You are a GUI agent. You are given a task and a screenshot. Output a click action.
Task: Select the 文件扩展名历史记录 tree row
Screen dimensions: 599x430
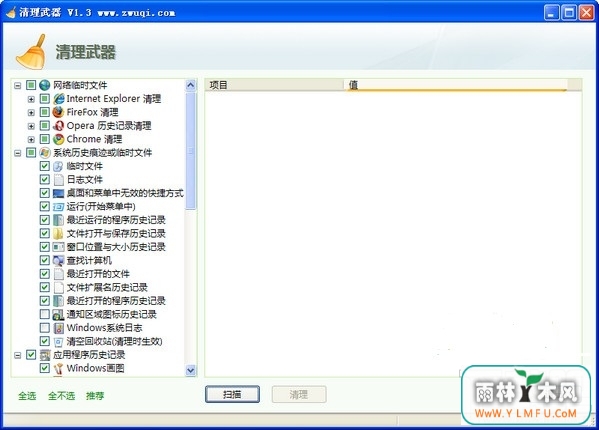(x=107, y=287)
